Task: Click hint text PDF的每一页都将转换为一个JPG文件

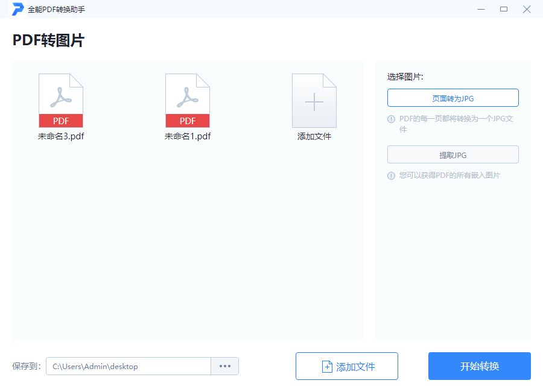Action: [x=456, y=124]
